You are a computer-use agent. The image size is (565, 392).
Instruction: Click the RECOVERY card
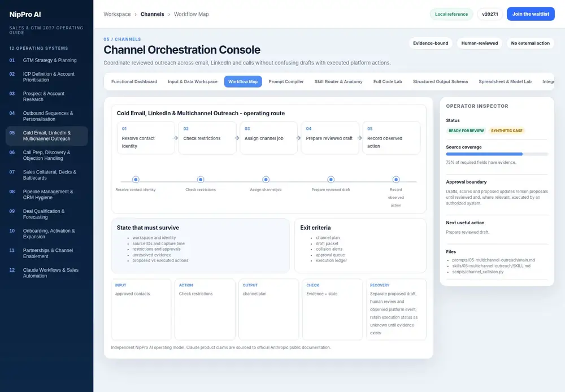[x=396, y=310]
